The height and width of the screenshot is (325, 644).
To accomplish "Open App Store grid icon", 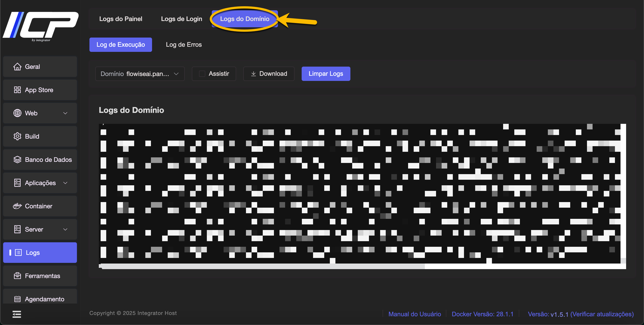I will click(x=17, y=90).
